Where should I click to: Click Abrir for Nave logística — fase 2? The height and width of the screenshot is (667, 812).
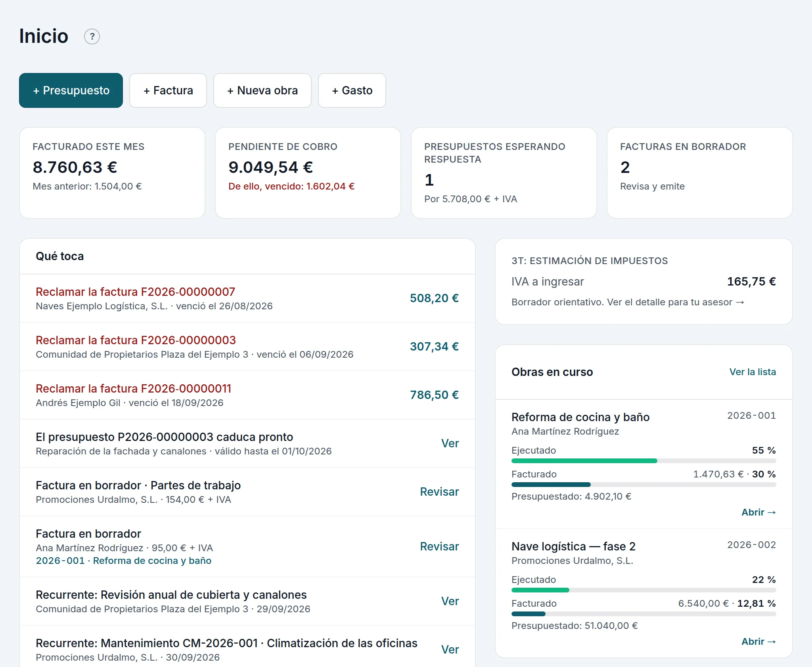coord(758,642)
